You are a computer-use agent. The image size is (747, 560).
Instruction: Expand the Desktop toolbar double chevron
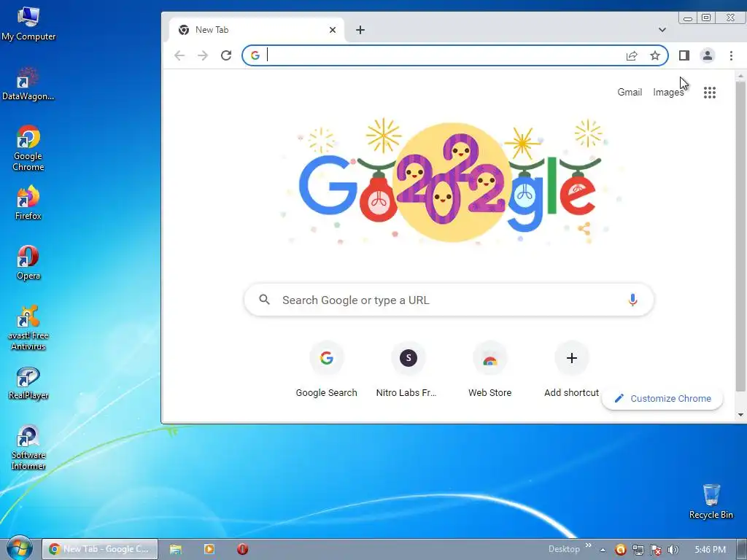point(589,545)
